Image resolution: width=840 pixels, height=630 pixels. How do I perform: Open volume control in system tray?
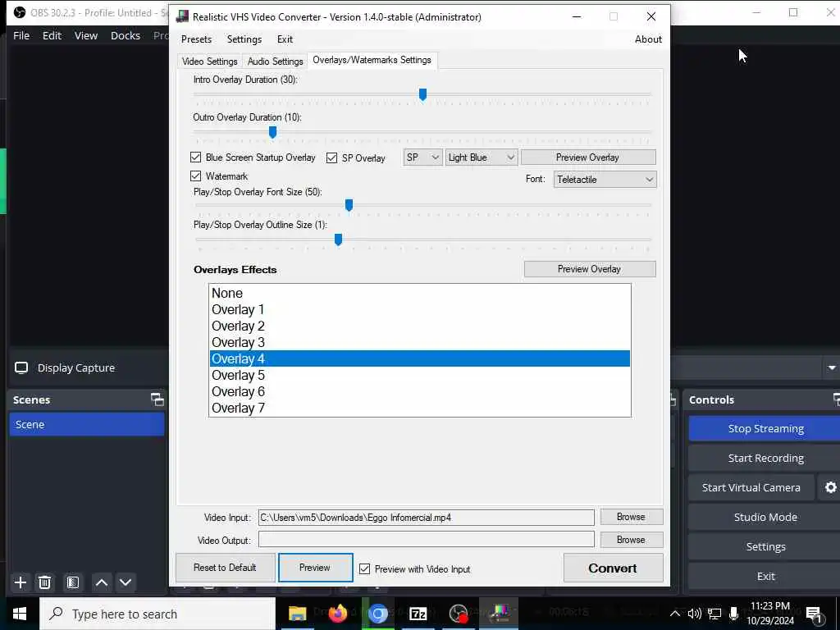click(694, 614)
